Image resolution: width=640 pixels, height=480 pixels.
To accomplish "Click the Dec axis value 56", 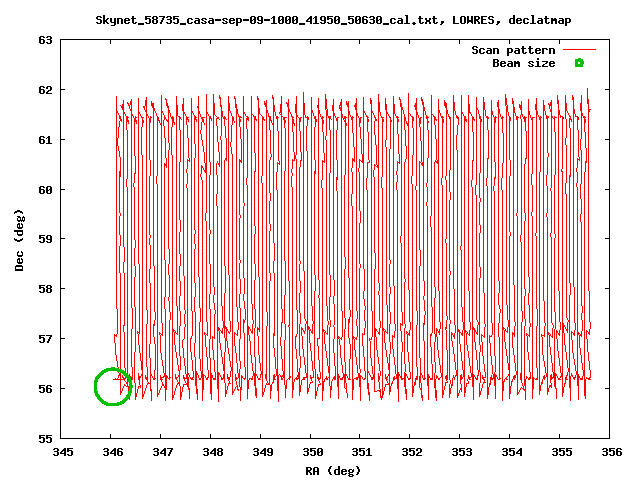I will point(45,389).
